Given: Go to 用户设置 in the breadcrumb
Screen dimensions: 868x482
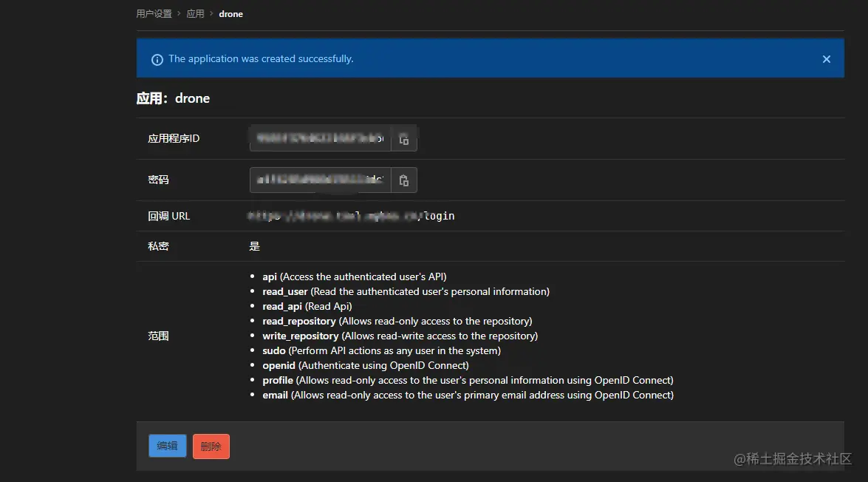Looking at the screenshot, I should click(x=154, y=14).
